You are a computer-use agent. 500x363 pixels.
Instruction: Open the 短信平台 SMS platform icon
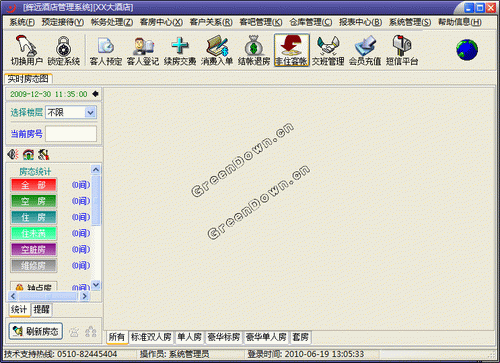point(402,50)
